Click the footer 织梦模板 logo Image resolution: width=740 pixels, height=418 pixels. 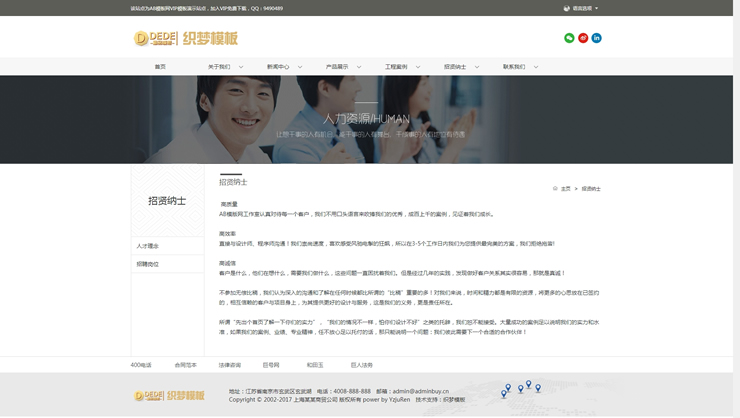(x=169, y=396)
